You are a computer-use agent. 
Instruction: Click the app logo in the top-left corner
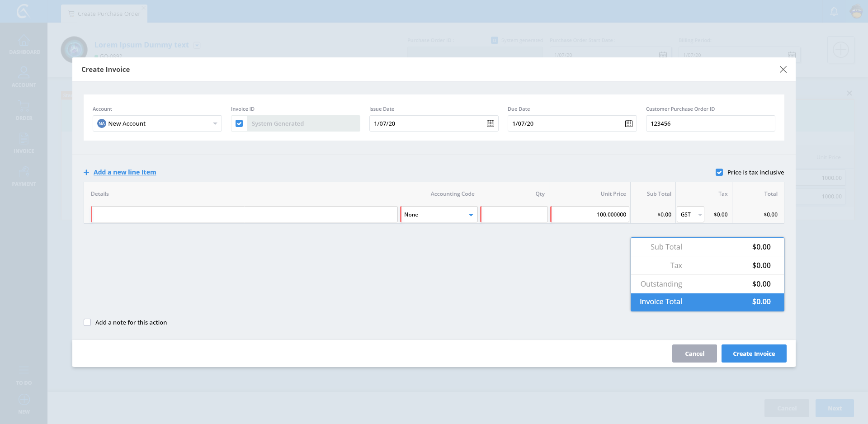pos(23,11)
